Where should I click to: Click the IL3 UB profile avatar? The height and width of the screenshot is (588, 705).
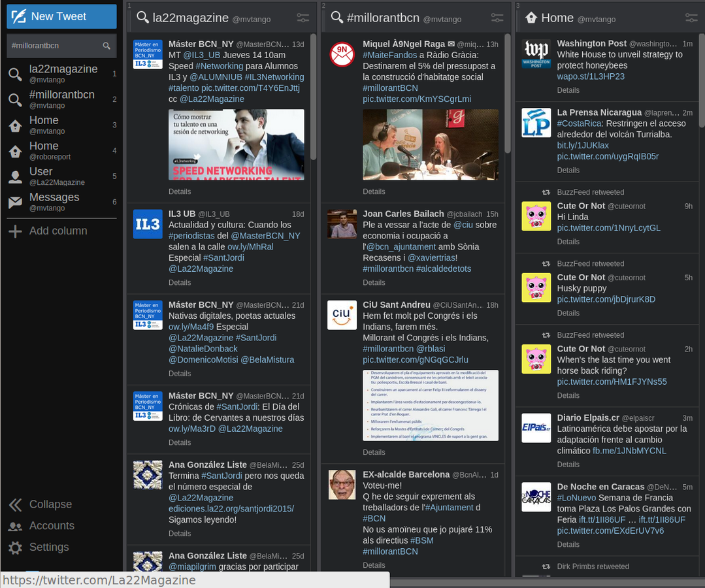[148, 224]
